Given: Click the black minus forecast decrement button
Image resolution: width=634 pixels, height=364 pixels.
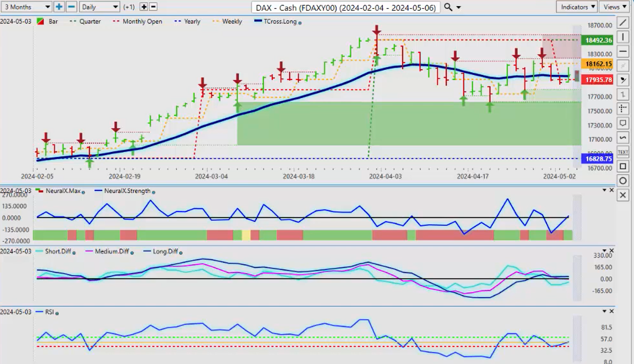Looking at the screenshot, I should pos(153,7).
